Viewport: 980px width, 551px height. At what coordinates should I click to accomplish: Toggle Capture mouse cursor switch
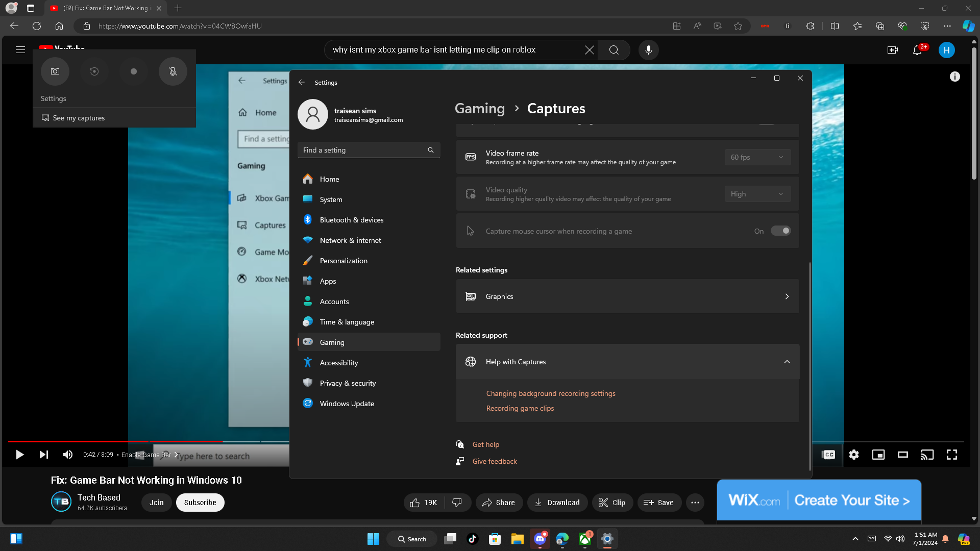coord(780,231)
